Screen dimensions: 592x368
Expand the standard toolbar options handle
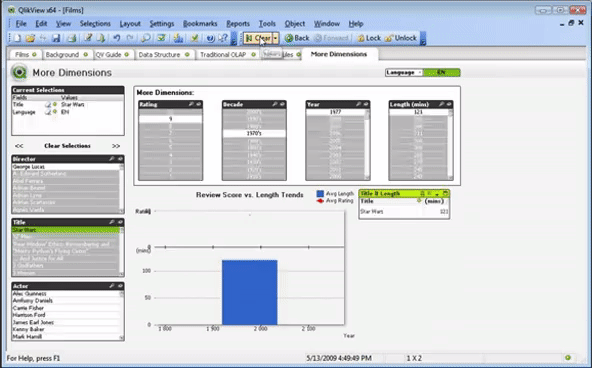click(x=234, y=38)
